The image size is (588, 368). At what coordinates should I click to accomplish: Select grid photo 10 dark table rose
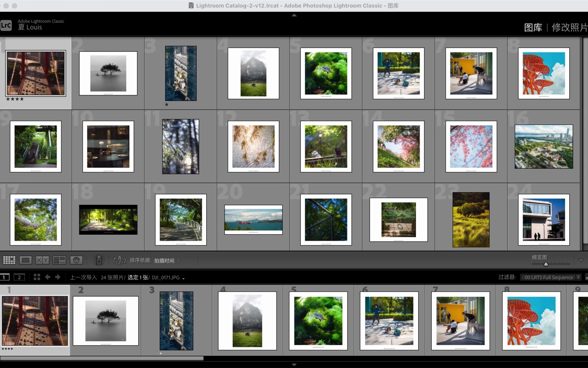pos(108,147)
